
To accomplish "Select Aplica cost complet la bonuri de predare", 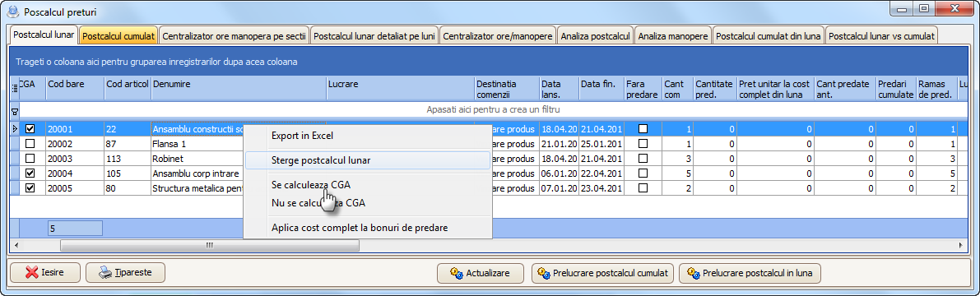I will coord(368,228).
